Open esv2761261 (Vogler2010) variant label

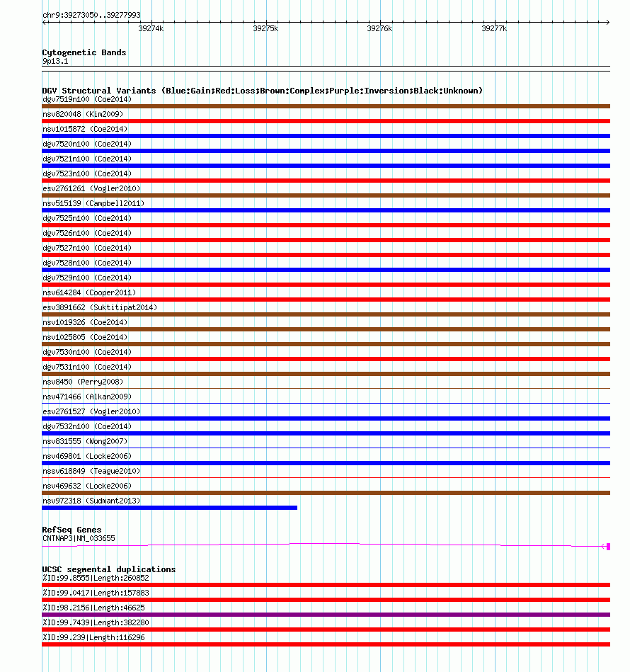point(91,188)
